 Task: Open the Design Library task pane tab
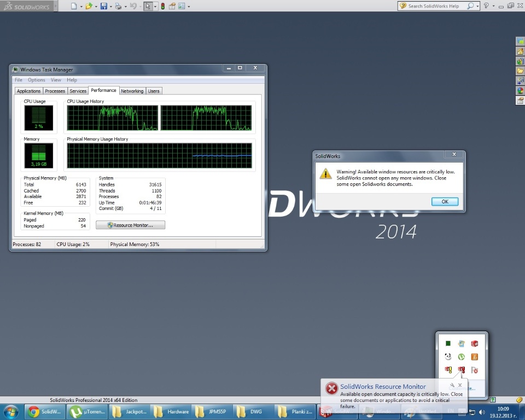click(x=520, y=61)
